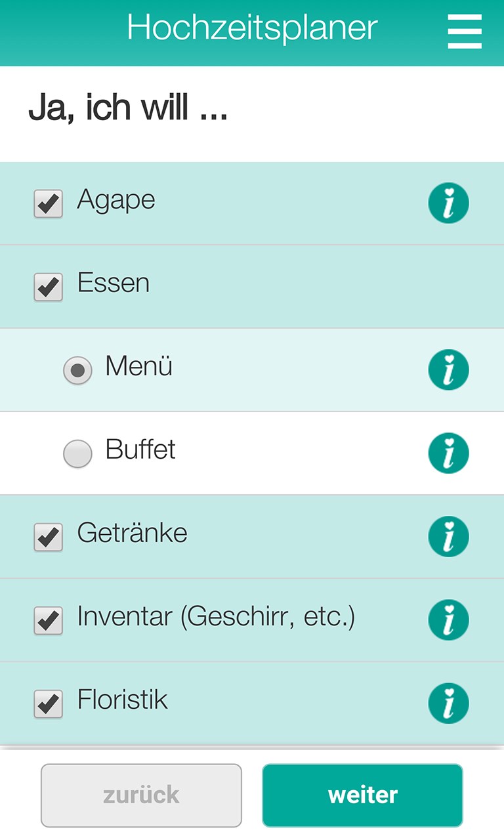Open the hamburger menu

click(465, 31)
